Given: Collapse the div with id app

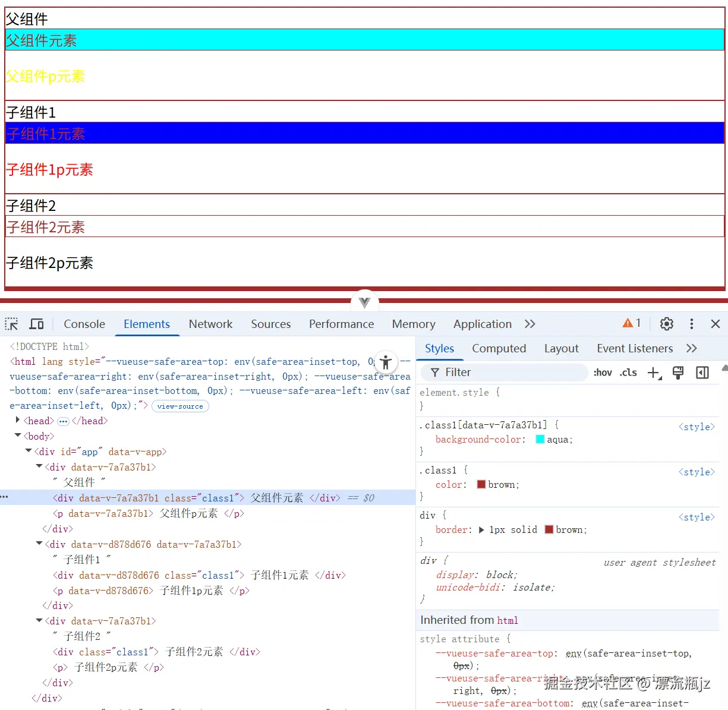Looking at the screenshot, I should coord(28,450).
